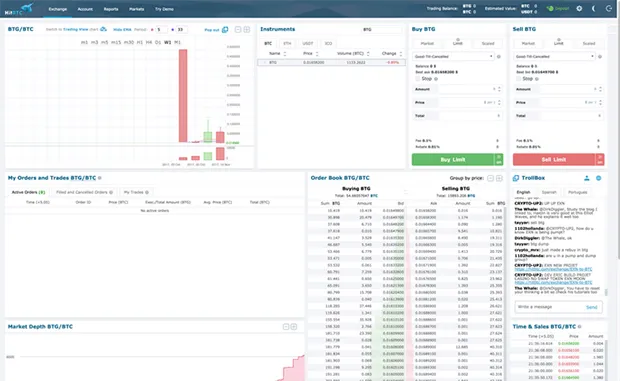Viewport: 620px width, 381px height.
Task: Click Market Depth plus icon
Action: [294, 327]
